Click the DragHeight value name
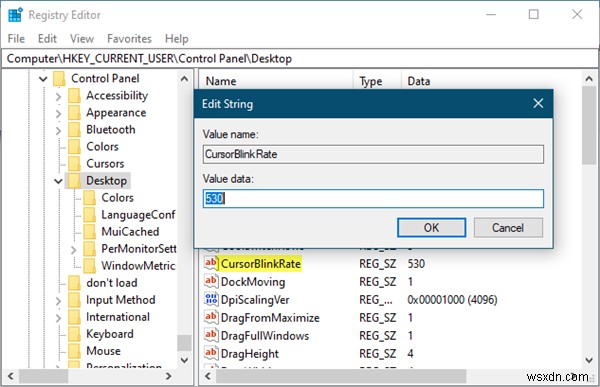This screenshot has width=600, height=387. (x=250, y=354)
